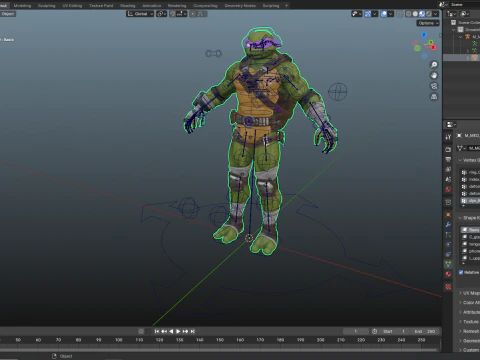Select rendered viewport shading
Screen dimensions: 480x360
click(x=429, y=14)
